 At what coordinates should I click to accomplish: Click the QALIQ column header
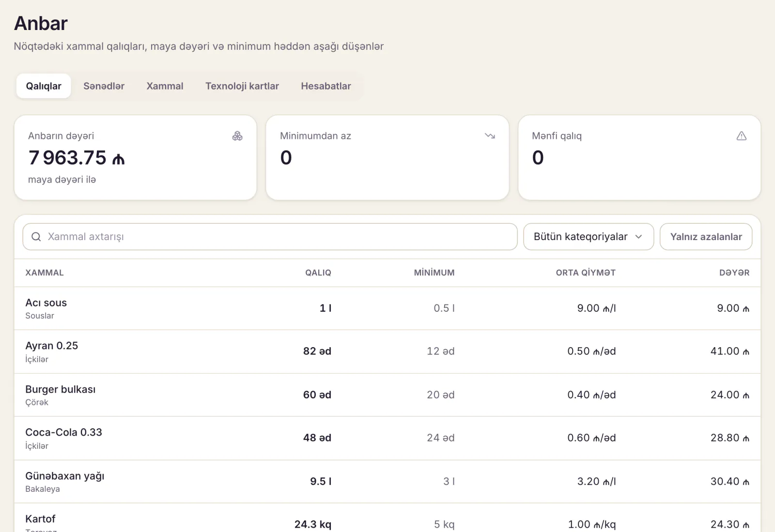coord(318,273)
